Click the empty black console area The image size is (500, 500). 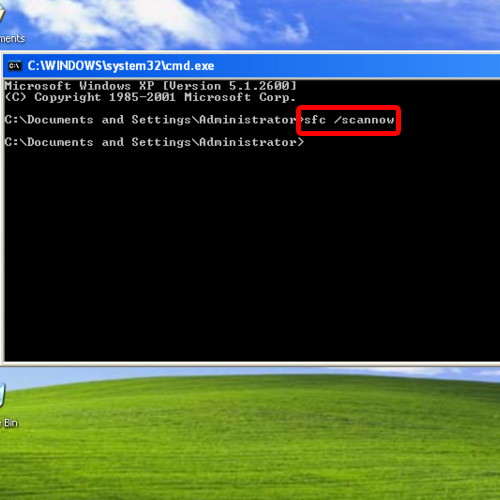(x=250, y=253)
